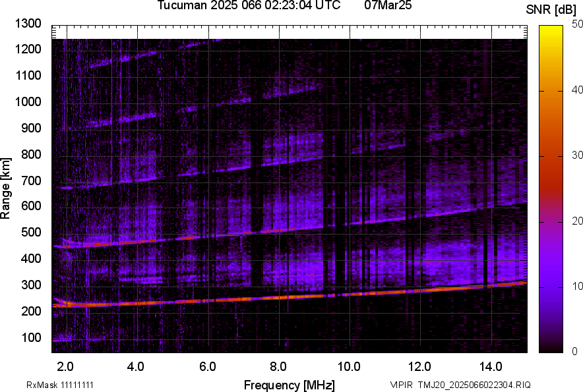Select the Range [km] axis label
The image size is (583, 392).
point(6,188)
